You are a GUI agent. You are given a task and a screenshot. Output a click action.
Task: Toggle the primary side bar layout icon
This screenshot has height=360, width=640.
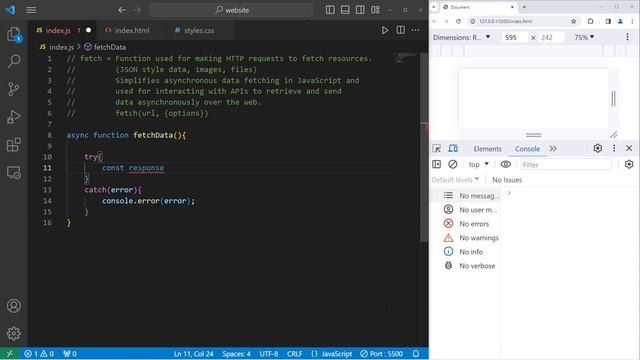330,10
